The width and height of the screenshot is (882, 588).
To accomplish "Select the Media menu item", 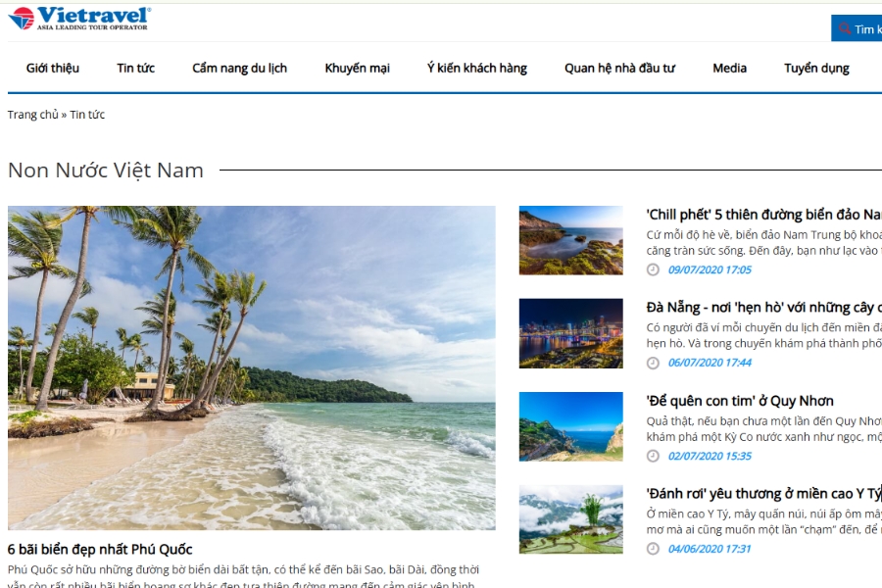I will pyautogui.click(x=729, y=68).
